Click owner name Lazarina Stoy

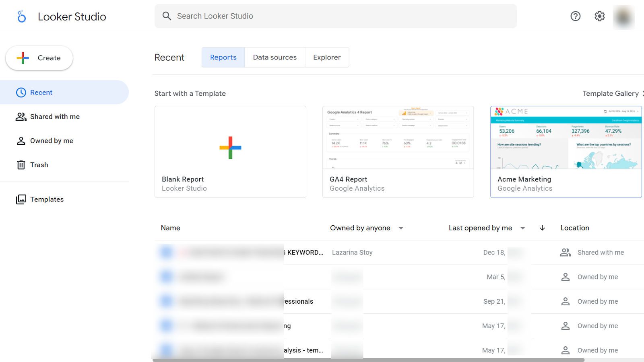(352, 253)
